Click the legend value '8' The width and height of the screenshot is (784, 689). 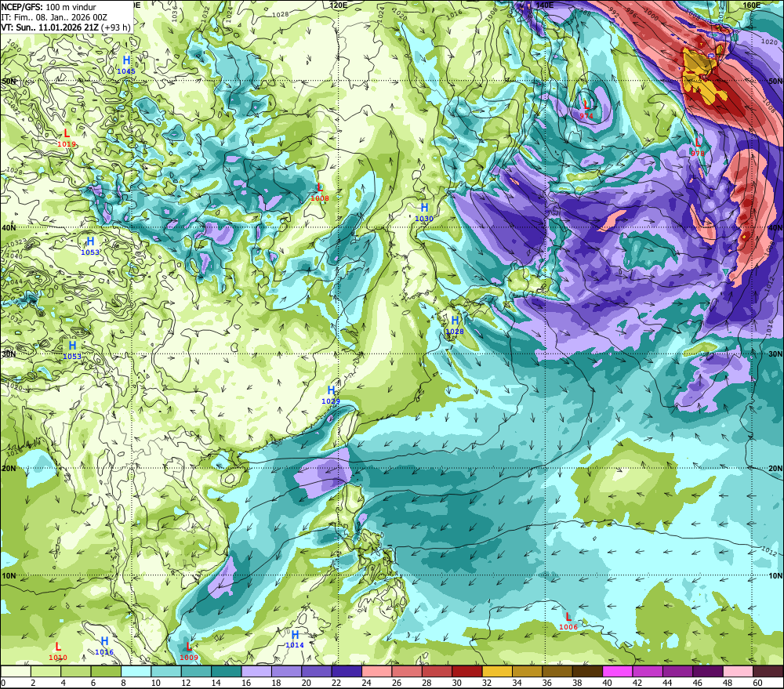124,683
